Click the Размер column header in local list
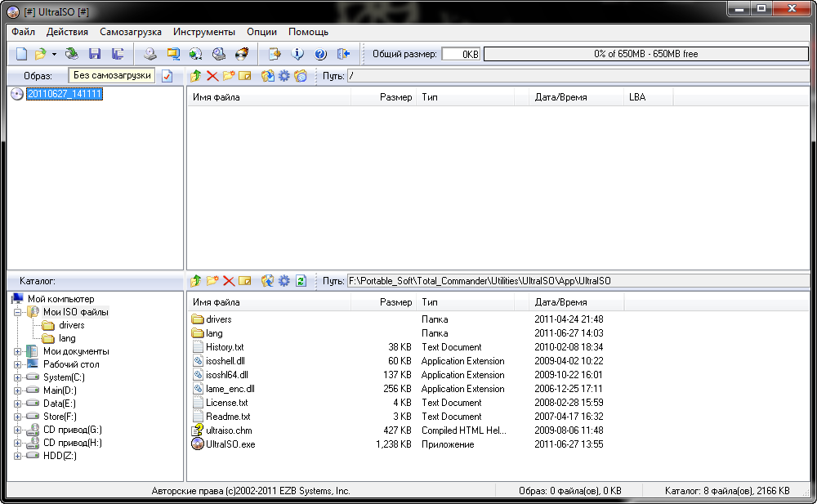Image resolution: width=817 pixels, height=504 pixels. [383, 302]
